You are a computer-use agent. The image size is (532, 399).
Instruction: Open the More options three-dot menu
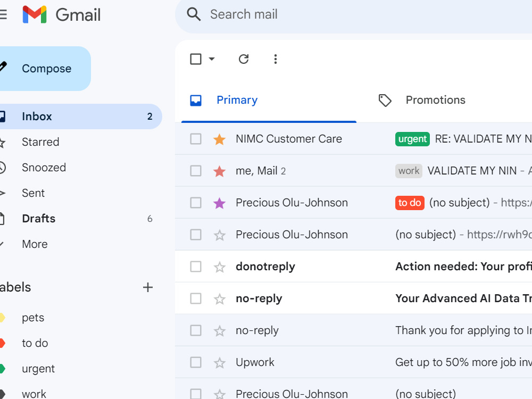pos(276,59)
